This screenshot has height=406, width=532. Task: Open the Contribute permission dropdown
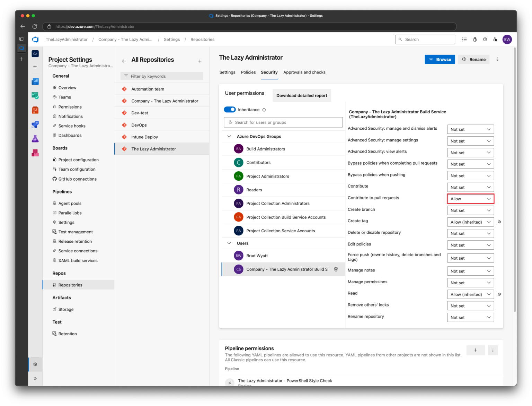point(470,188)
